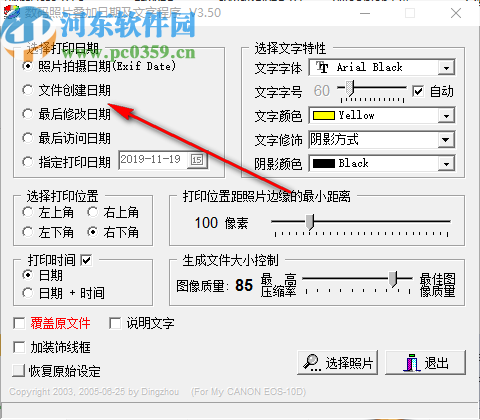Viewport: 480px width, 420px height.
Task: Click the 选择照片 button
Action: pyautogui.click(x=337, y=363)
